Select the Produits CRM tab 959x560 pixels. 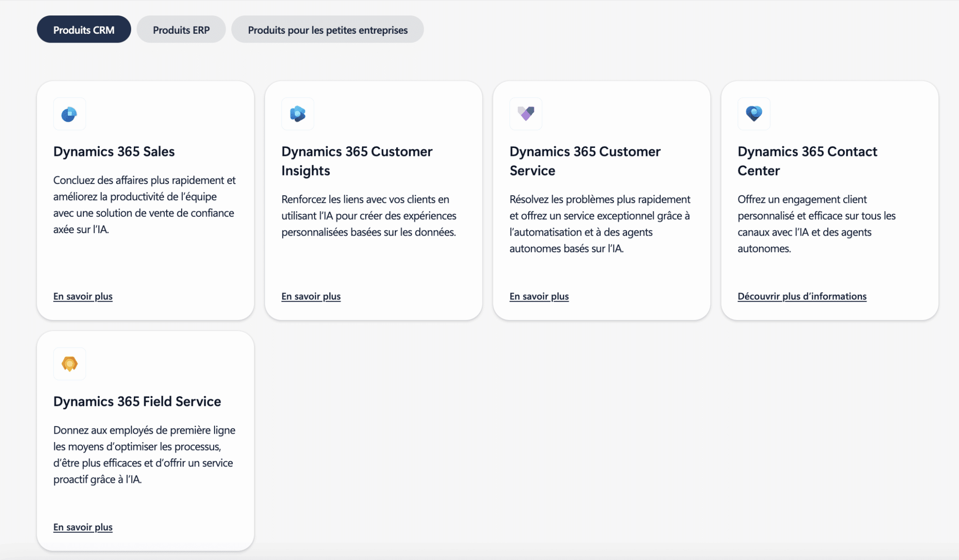84,29
